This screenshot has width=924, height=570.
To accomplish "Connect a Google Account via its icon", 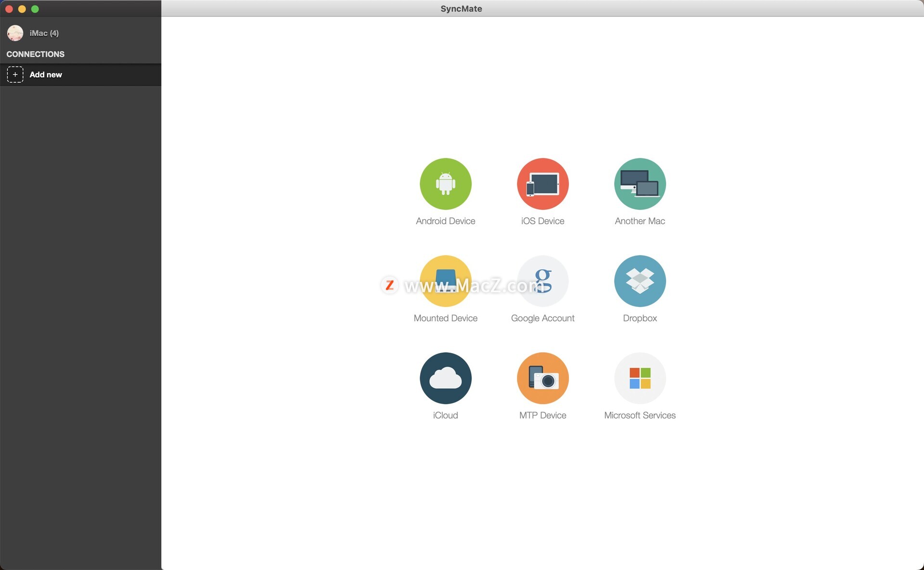I will coord(542,281).
